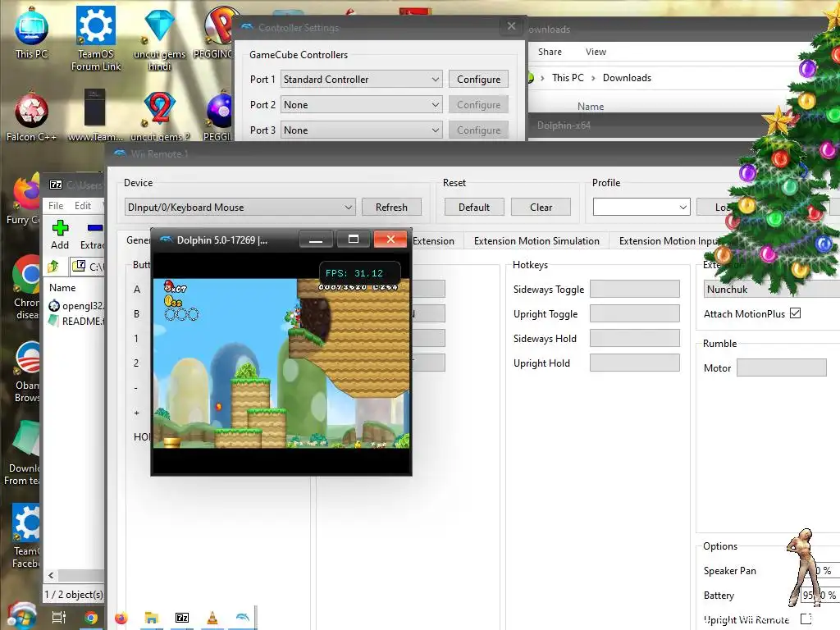Open the Share tab in Downloads window
This screenshot has width=840, height=630.
(550, 52)
